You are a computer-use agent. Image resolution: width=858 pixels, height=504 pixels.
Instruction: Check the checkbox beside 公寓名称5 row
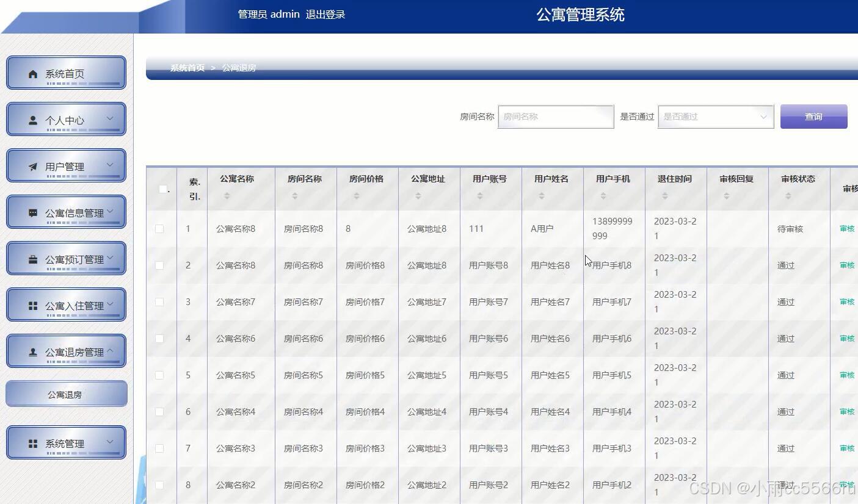(x=159, y=375)
